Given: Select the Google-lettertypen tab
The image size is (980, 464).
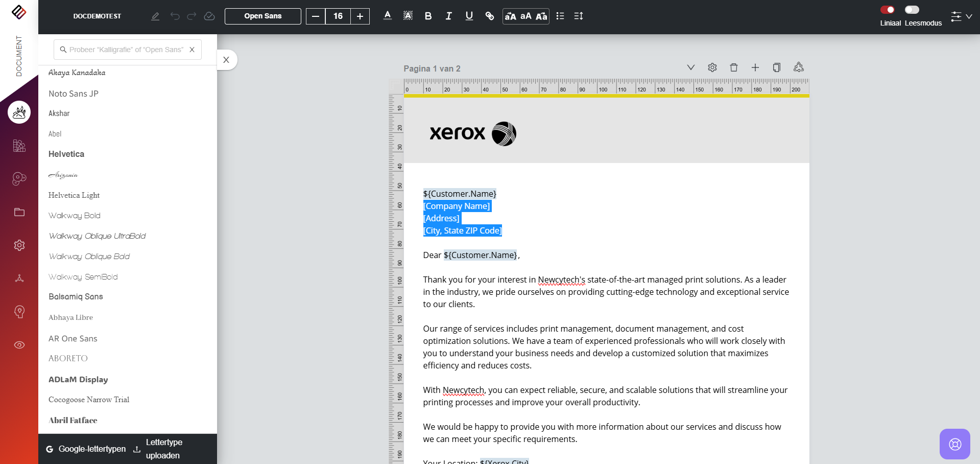Looking at the screenshot, I should [x=86, y=449].
